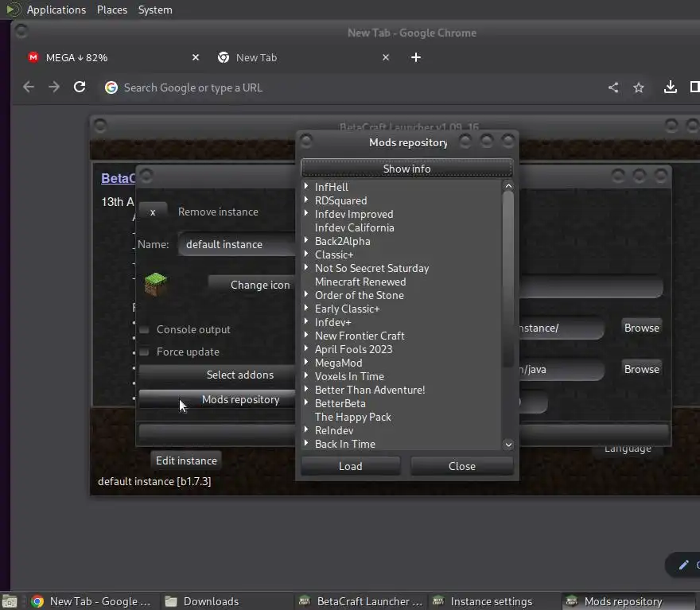
Task: Switch to BetaCraft Launcher in taskbar
Action: [x=361, y=601]
